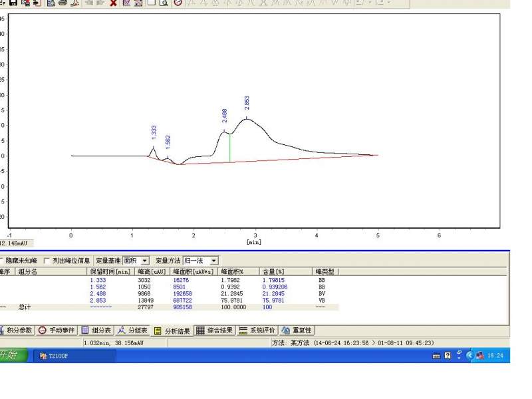Click peak area value 687722
Image resolution: width=532 pixels, height=399 pixels.
(182, 301)
